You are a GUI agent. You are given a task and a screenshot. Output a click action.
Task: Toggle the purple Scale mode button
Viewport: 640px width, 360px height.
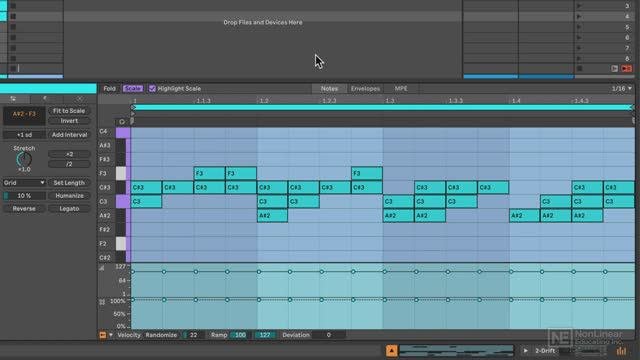133,89
